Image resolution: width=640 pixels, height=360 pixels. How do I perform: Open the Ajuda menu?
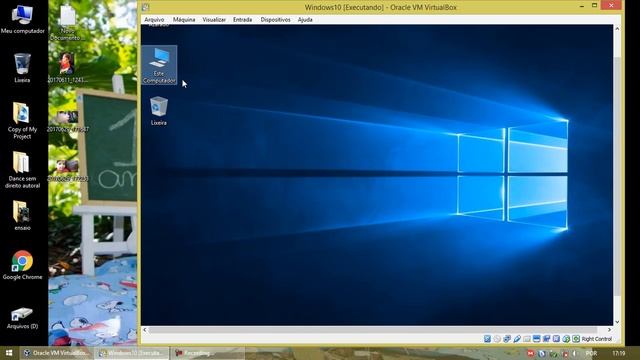pyautogui.click(x=305, y=19)
